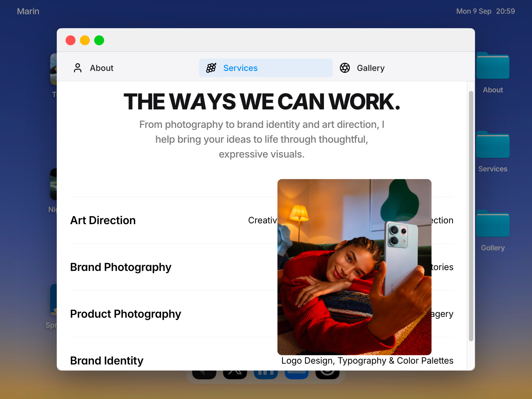The height and width of the screenshot is (399, 532).
Task: Click the 'Logo Design, Typography & Color Palettes' text
Action: pos(367,361)
